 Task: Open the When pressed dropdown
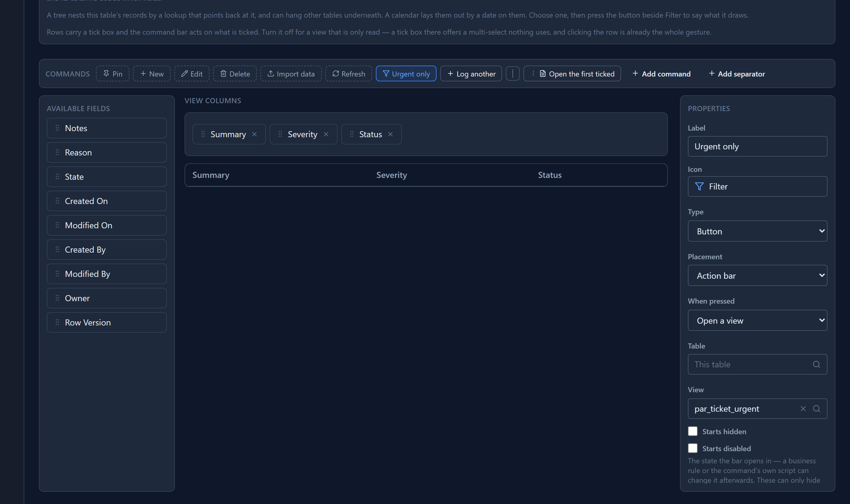pos(757,321)
